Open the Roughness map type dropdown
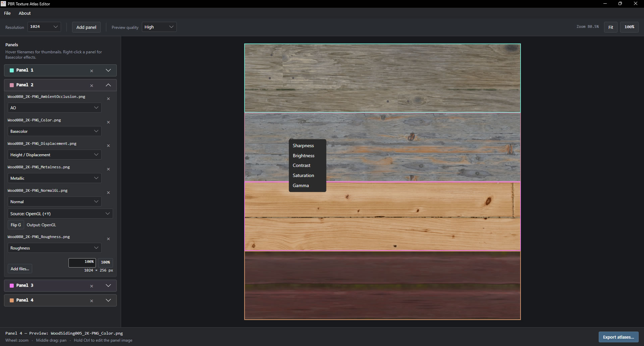Screen dimensions: 644x346 tap(54, 248)
